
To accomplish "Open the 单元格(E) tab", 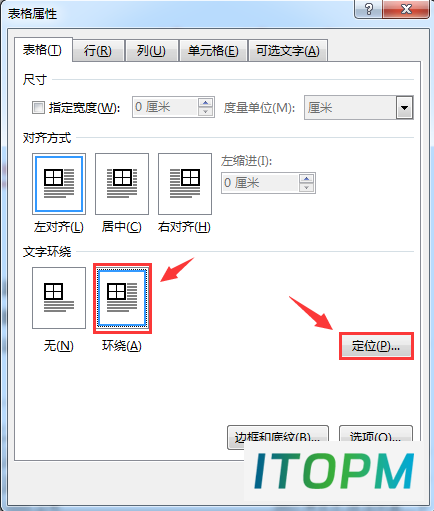I will click(213, 51).
